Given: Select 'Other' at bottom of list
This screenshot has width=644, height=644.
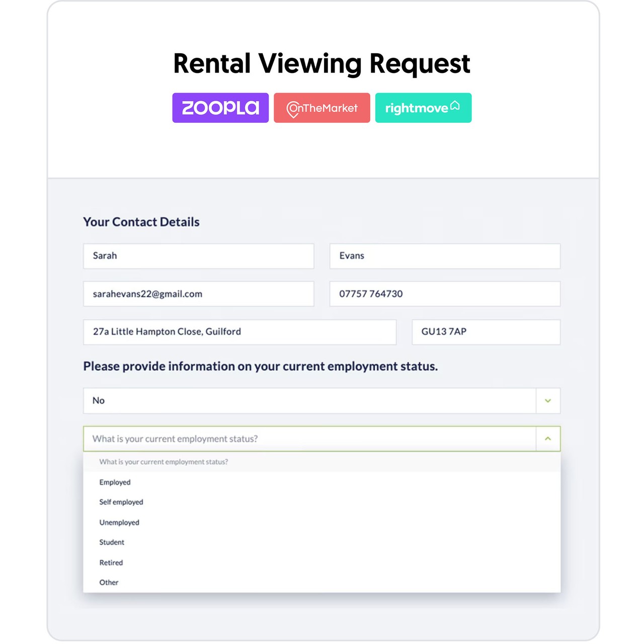Looking at the screenshot, I should pos(109,583).
